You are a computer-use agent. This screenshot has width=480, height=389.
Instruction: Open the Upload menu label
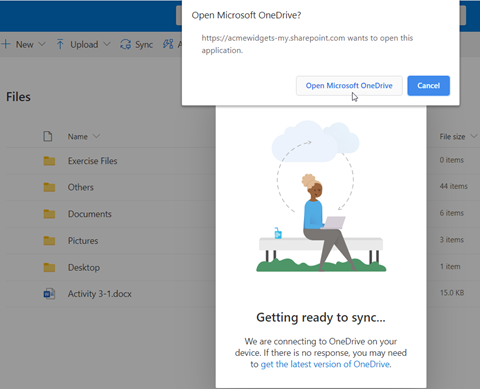pyautogui.click(x=84, y=44)
